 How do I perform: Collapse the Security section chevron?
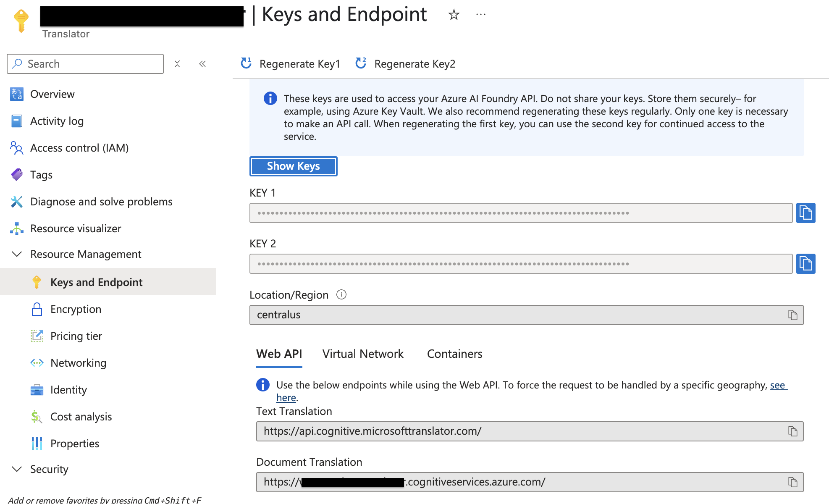17,469
